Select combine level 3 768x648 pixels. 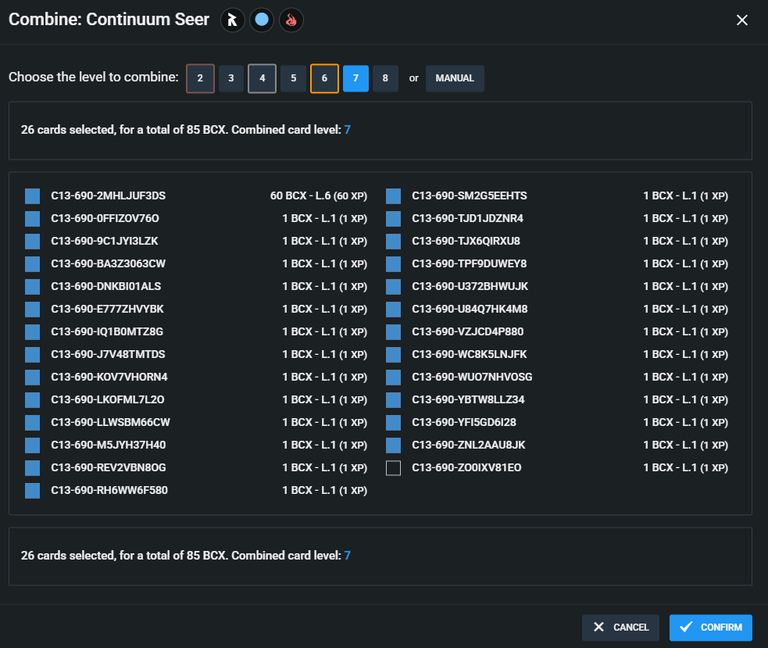tap(231, 78)
